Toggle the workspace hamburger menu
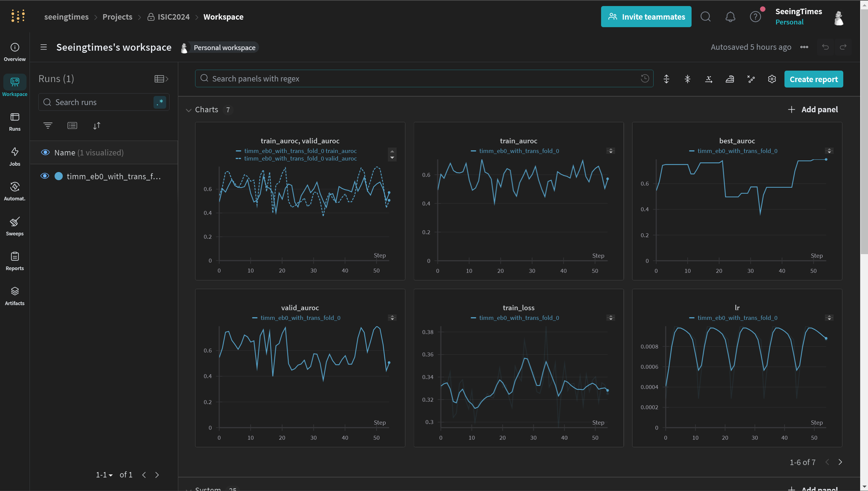Image resolution: width=868 pixels, height=491 pixels. click(43, 47)
